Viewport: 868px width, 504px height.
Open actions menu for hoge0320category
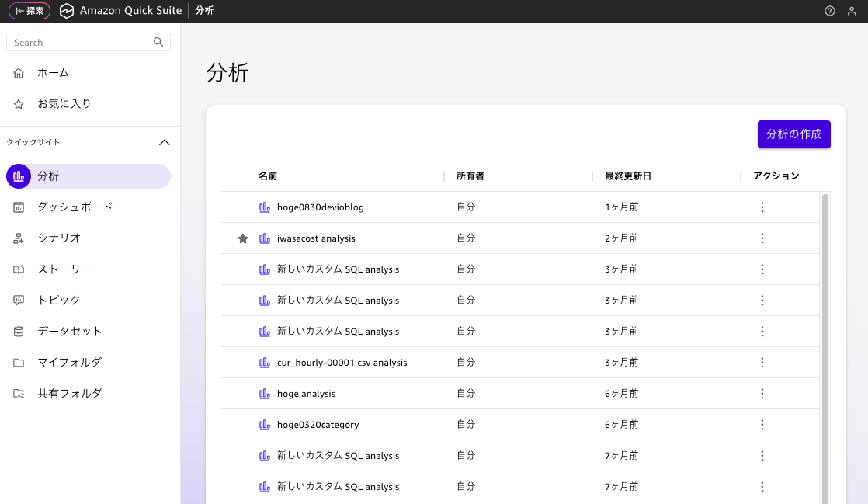click(x=762, y=425)
